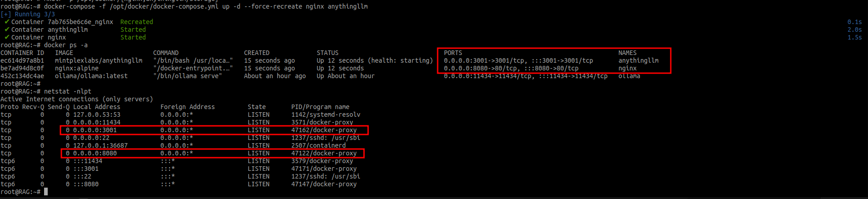The width and height of the screenshot is (868, 199).
Task: Click the PORTS column header
Action: coord(453,53)
